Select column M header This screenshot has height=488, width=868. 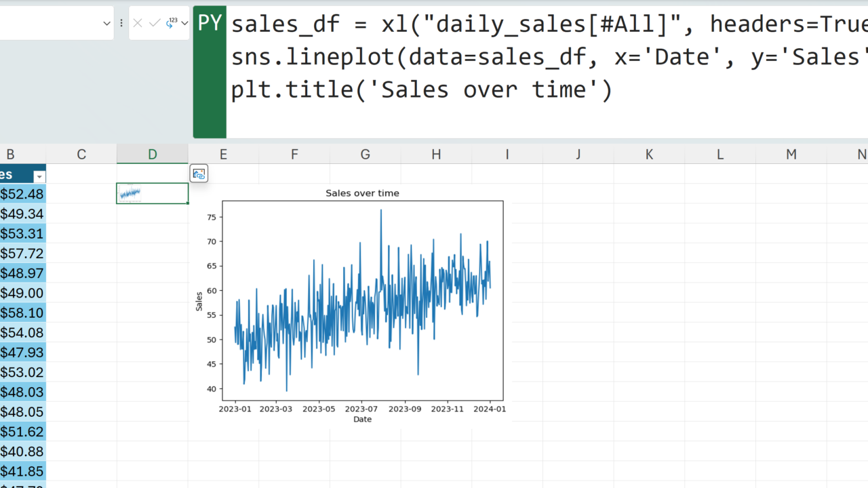(791, 155)
